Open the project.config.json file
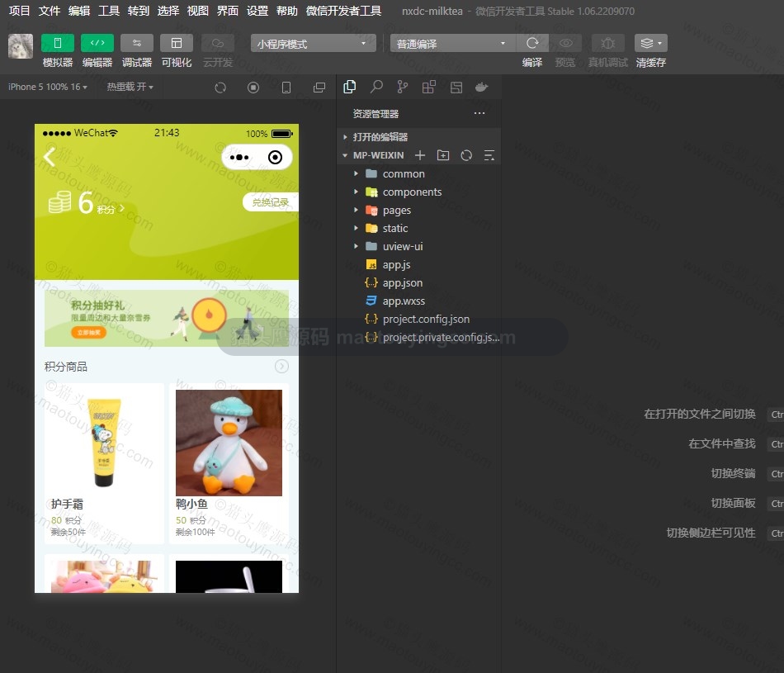The height and width of the screenshot is (673, 784). tap(419, 319)
